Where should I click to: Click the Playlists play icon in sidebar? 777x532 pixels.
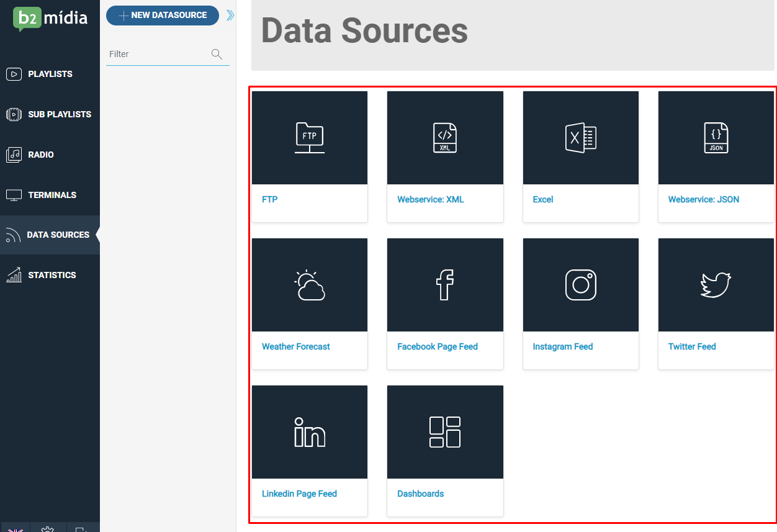tap(14, 74)
